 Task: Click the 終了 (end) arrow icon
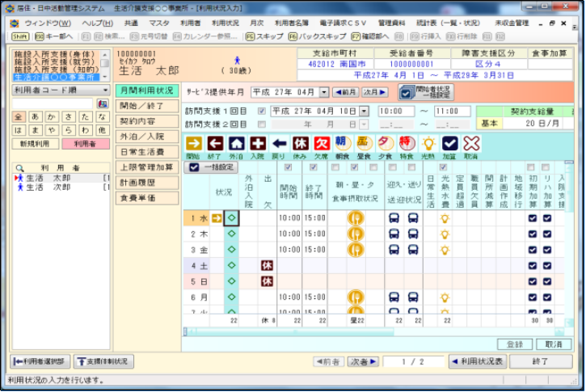tap(215, 144)
